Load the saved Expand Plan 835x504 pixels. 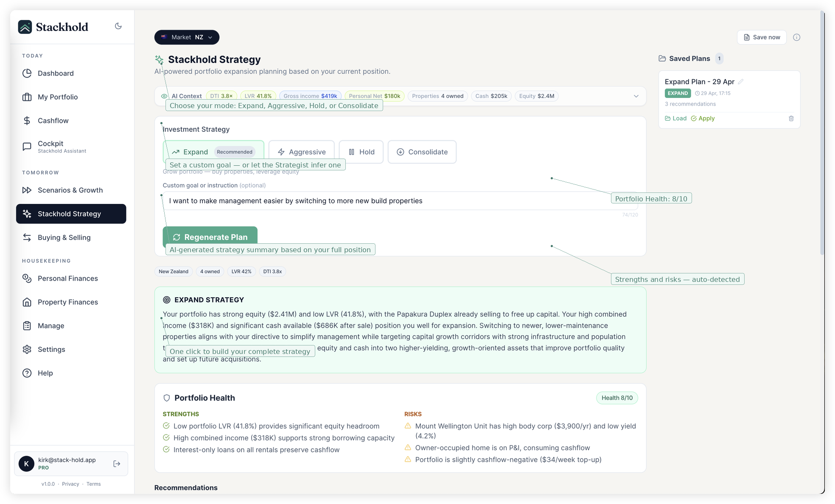pos(675,119)
